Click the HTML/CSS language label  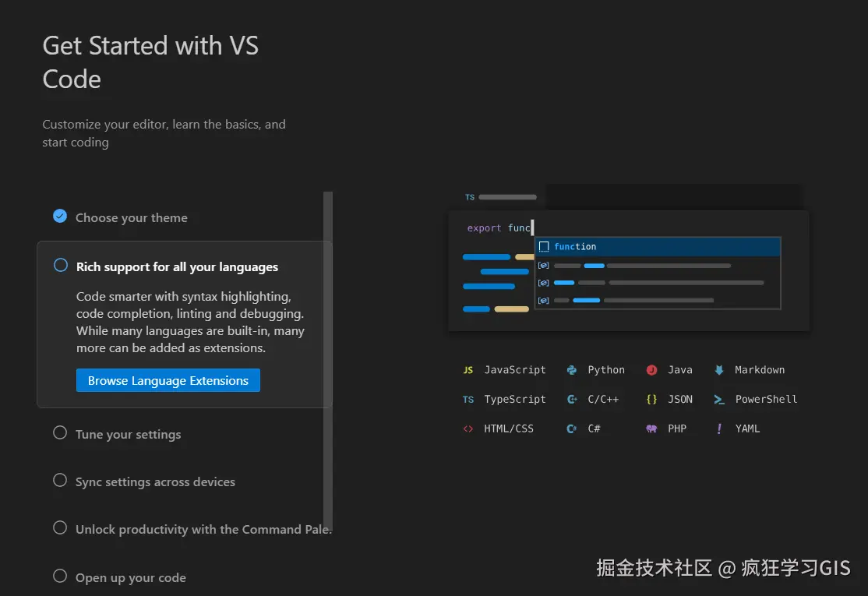click(x=509, y=428)
